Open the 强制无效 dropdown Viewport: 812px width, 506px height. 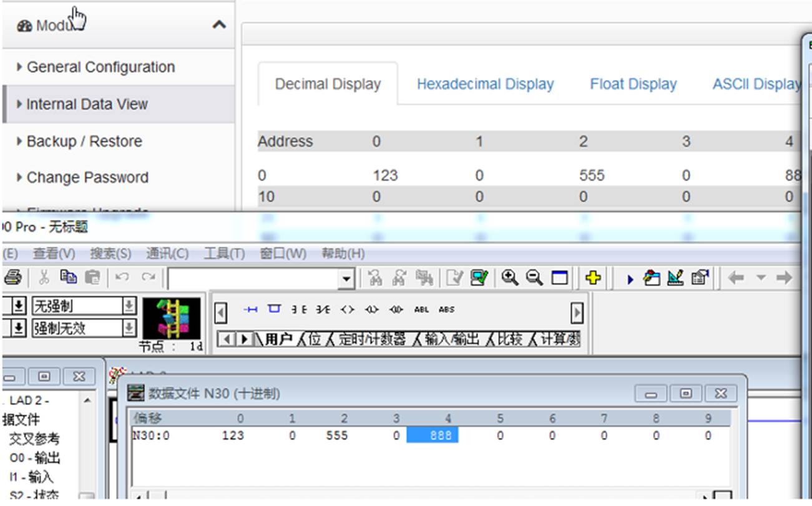(129, 327)
